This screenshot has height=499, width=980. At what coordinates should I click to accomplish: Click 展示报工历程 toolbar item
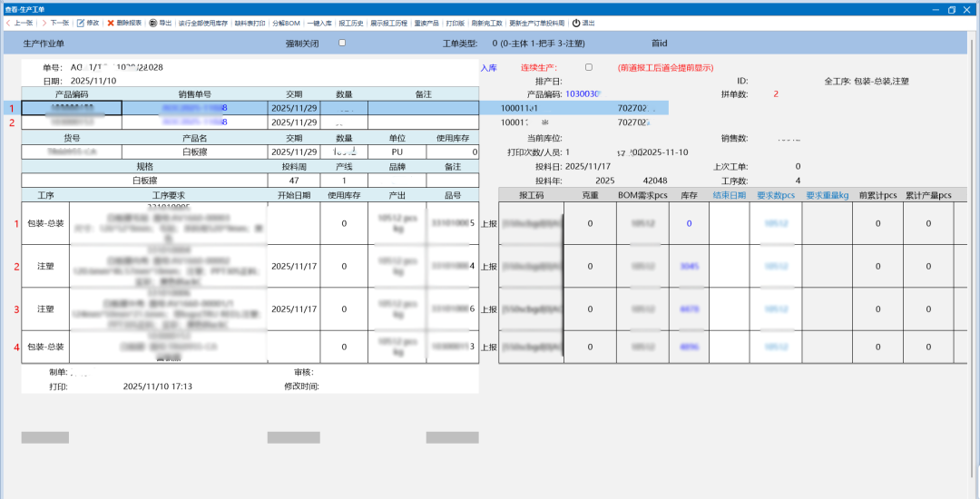388,23
